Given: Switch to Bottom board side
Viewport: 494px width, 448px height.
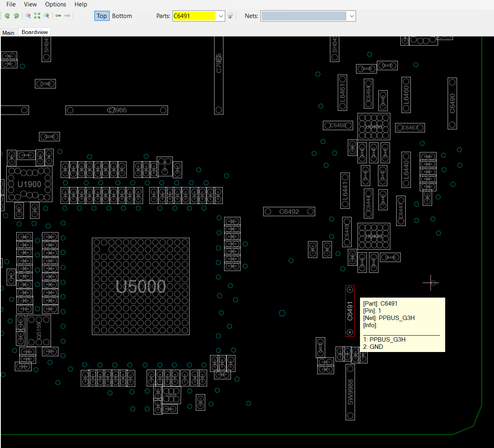Looking at the screenshot, I should point(122,16).
